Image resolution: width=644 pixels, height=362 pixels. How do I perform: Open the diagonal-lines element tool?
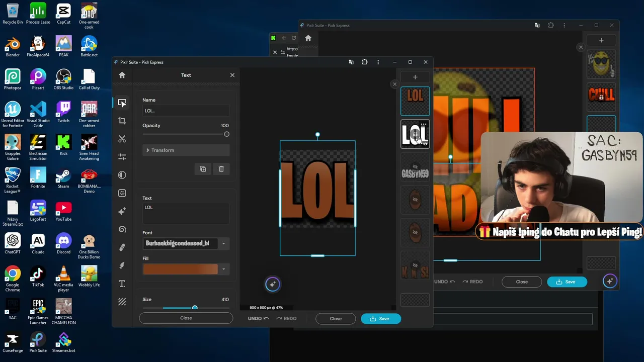click(122, 302)
